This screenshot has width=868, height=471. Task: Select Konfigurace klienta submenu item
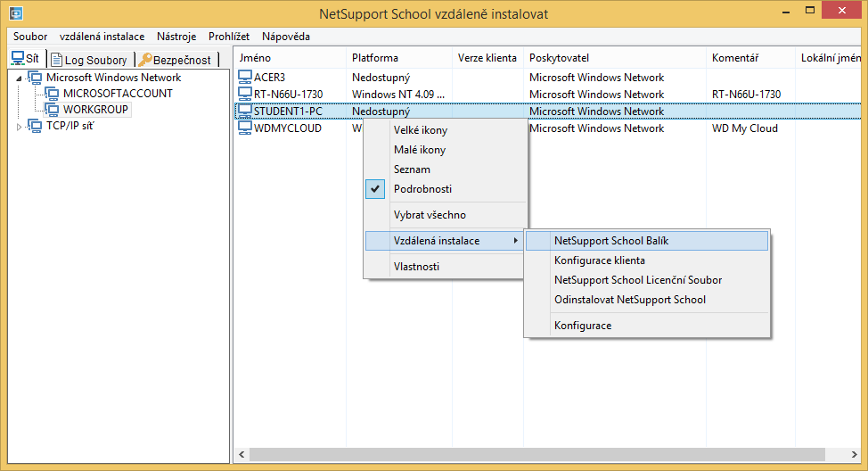tap(647, 260)
